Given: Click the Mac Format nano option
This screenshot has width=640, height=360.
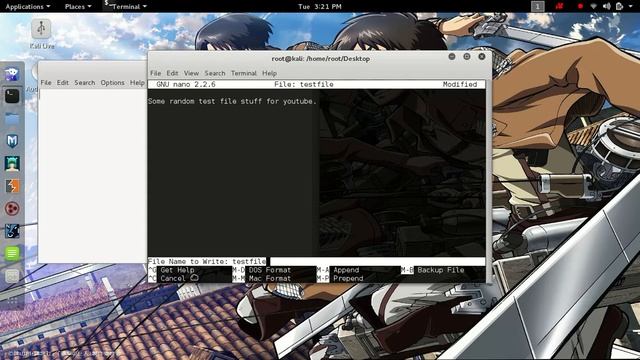Looking at the screenshot, I should tap(270, 278).
